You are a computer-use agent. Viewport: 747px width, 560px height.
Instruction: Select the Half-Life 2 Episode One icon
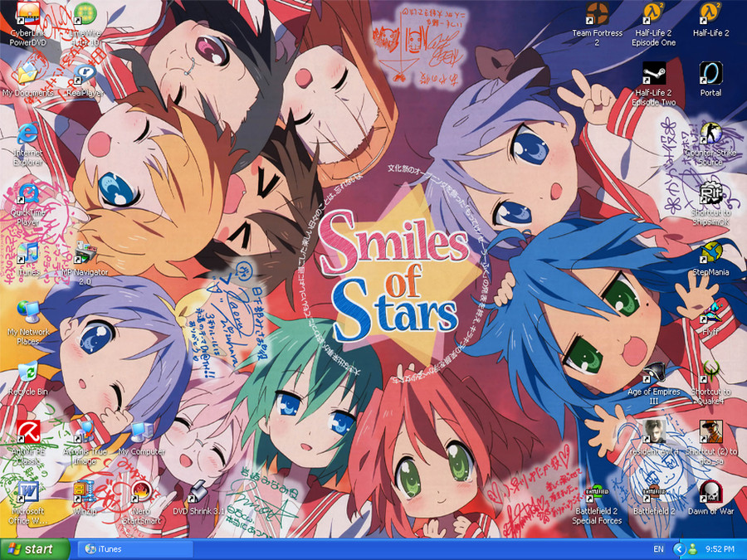pos(654,14)
